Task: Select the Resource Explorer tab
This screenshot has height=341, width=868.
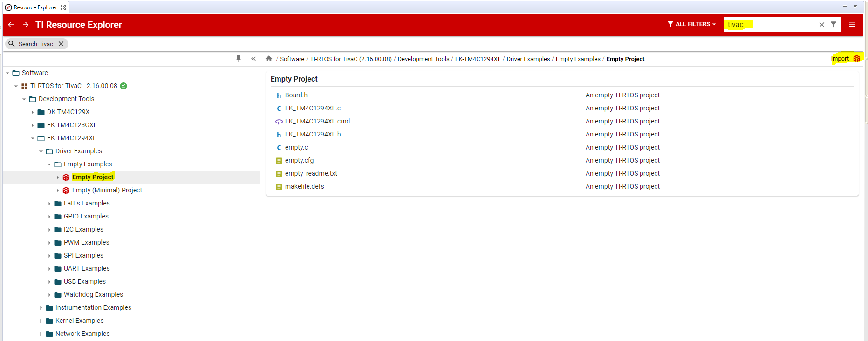Action: pyautogui.click(x=35, y=7)
